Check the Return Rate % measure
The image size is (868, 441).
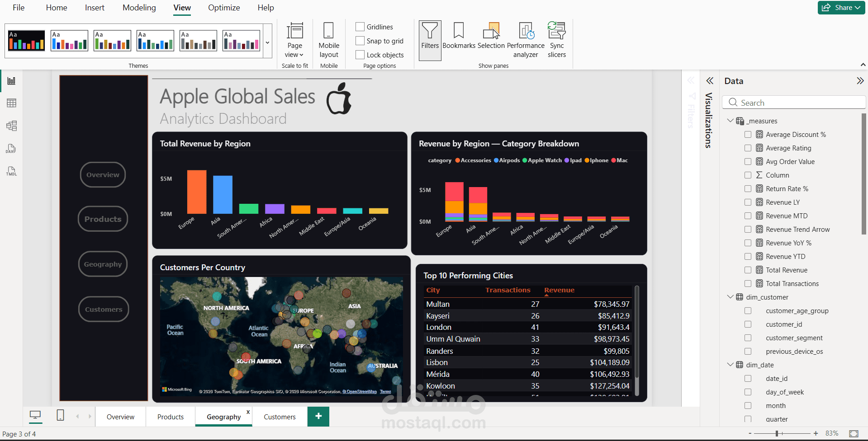(x=748, y=188)
